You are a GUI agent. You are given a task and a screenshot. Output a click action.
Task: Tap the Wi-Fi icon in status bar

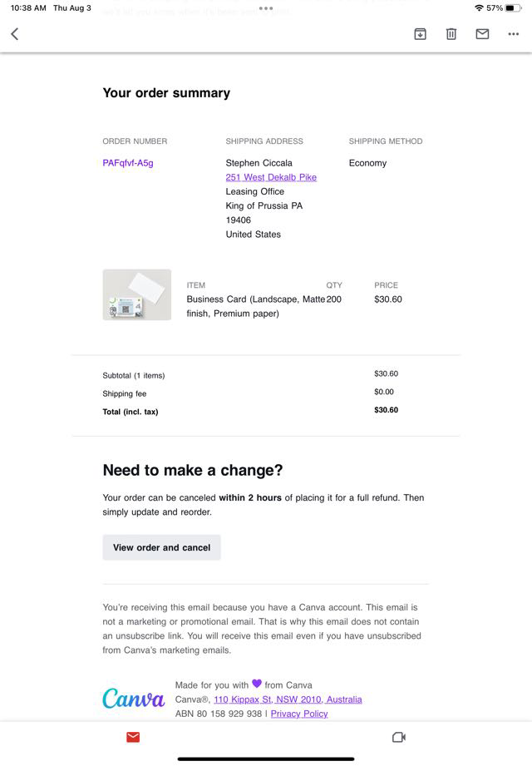coord(479,8)
